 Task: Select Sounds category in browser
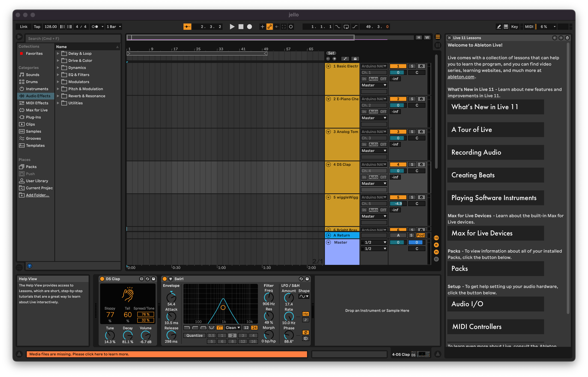pyautogui.click(x=33, y=75)
